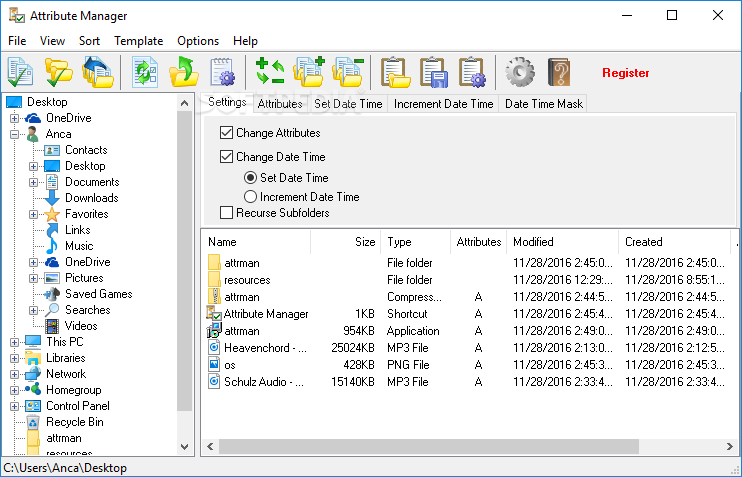This screenshot has height=477, width=742.
Task: Click the file list horizontal scrollbar thumb
Action: click(429, 446)
